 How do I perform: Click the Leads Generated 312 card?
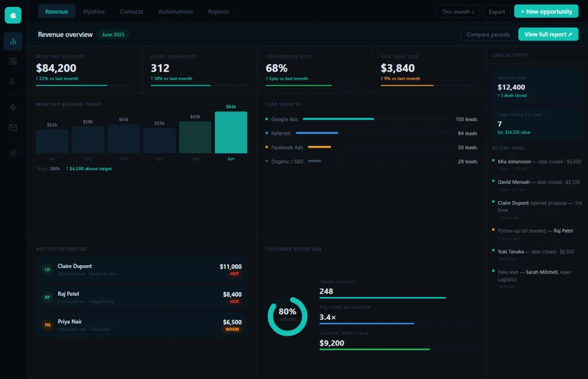(199, 70)
